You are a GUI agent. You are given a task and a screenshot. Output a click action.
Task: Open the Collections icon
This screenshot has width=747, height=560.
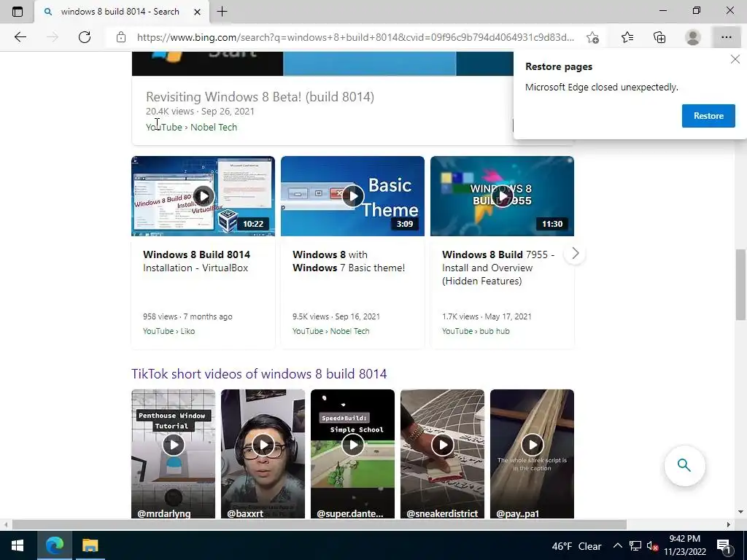point(659,37)
